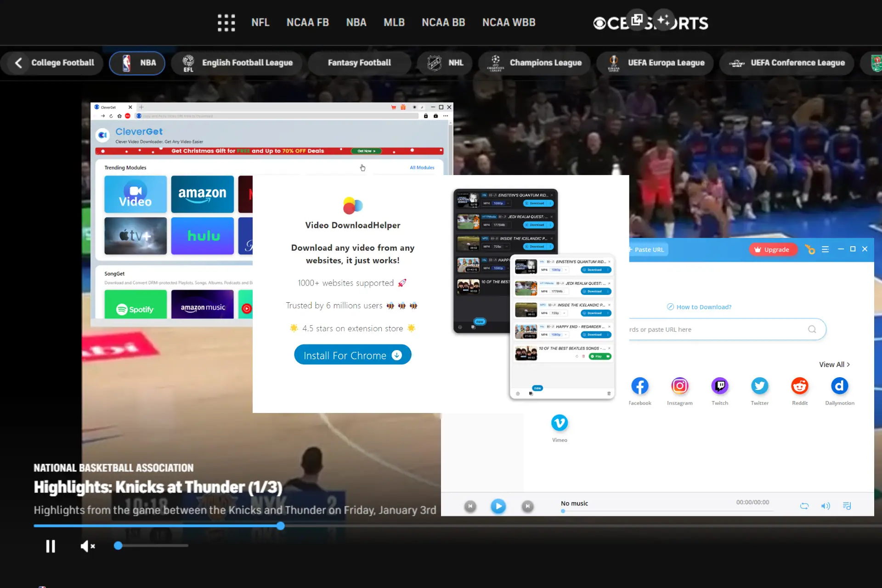Open the CleverGet shopping cart icon

coord(394,107)
